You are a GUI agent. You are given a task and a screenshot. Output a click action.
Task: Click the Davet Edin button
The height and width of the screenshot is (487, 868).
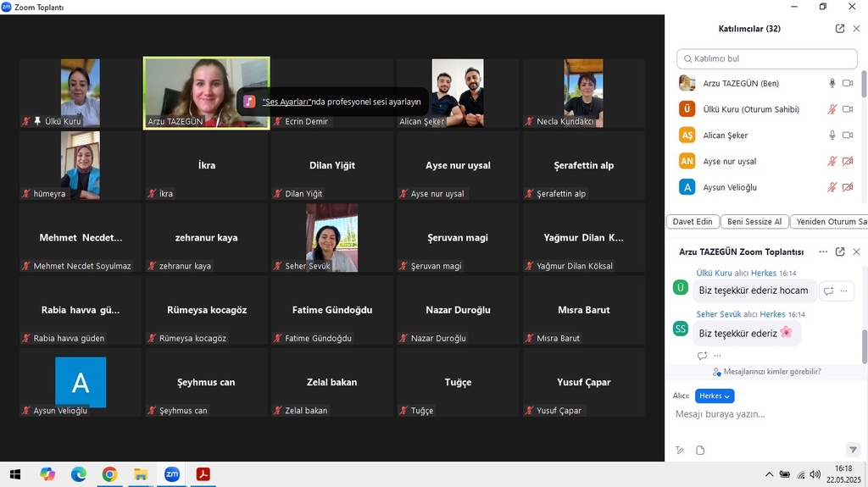pos(693,222)
